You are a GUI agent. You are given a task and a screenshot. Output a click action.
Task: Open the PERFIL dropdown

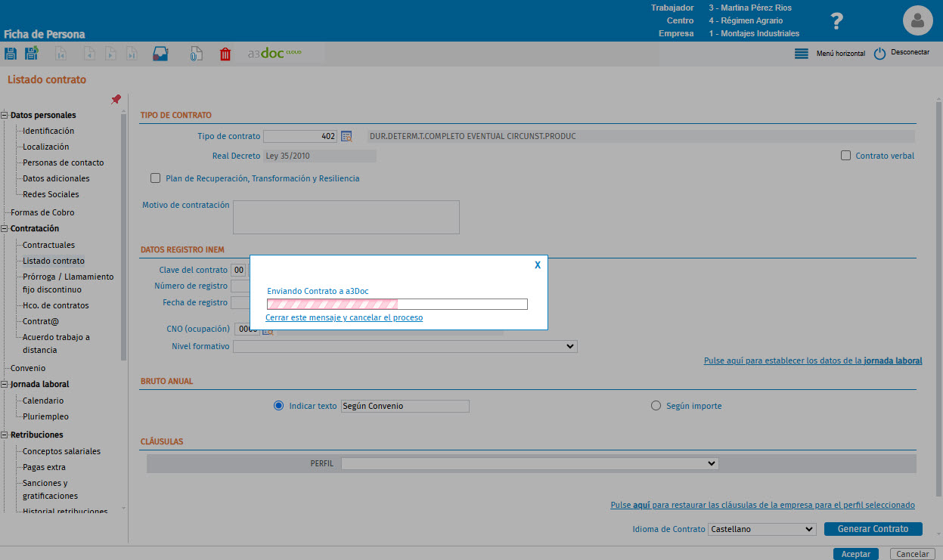pyautogui.click(x=529, y=463)
